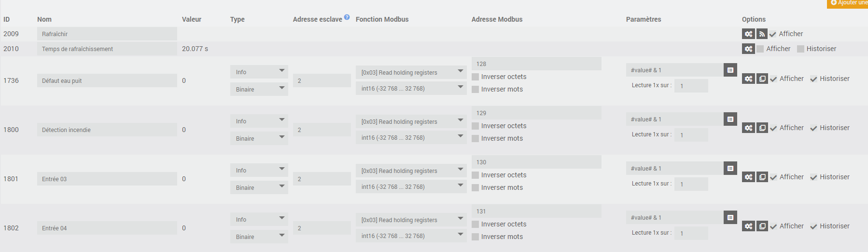Open Read holding registers dropdown for Détection incendie
The image size is (868, 252).
point(411,121)
